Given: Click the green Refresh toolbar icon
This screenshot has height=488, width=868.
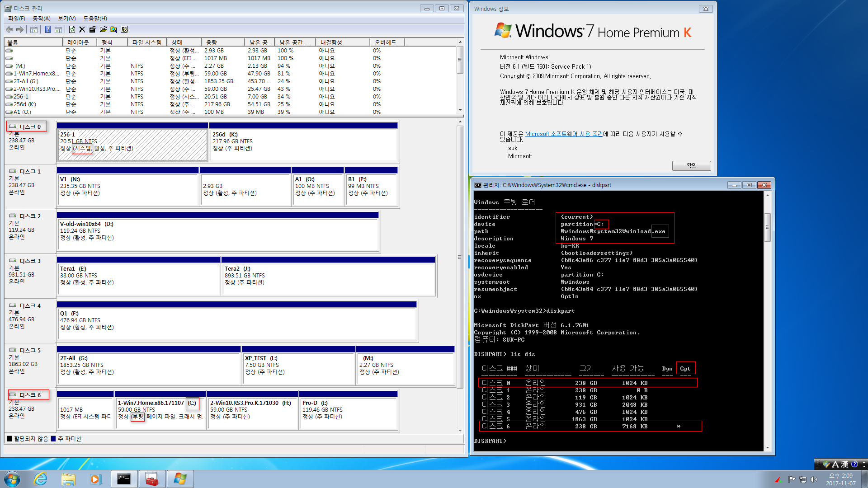Looking at the screenshot, I should point(72,29).
